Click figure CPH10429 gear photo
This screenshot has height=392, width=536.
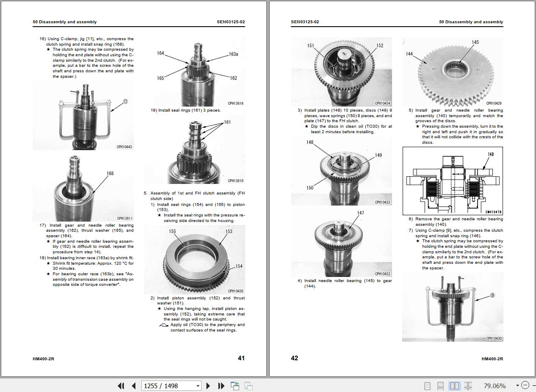pos(453,72)
